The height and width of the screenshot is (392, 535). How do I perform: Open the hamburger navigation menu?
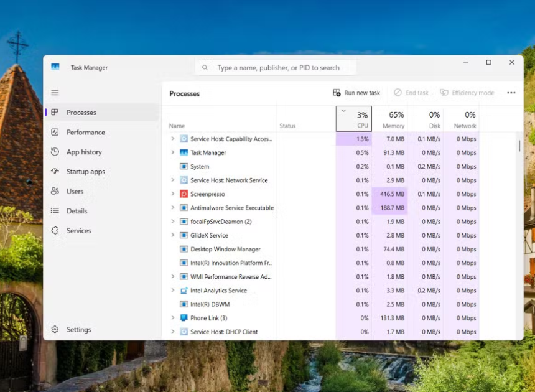tap(55, 93)
